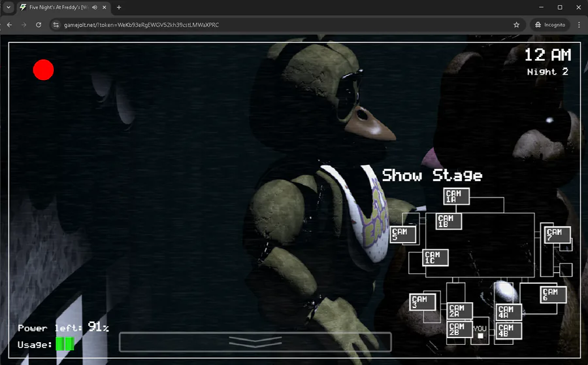Viewport: 588px width, 365px height.
Task: Switch to CAM 4A feed
Action: [x=508, y=312]
